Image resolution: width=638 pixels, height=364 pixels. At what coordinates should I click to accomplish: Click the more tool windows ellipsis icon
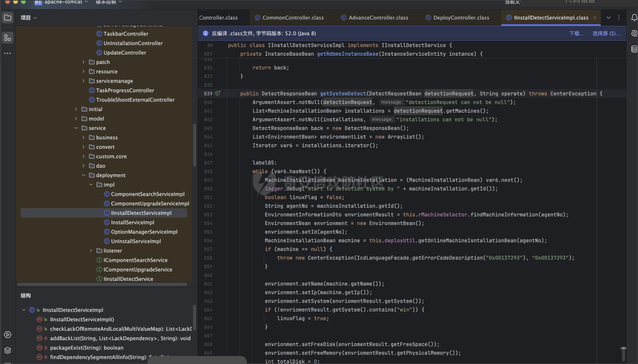point(8,53)
